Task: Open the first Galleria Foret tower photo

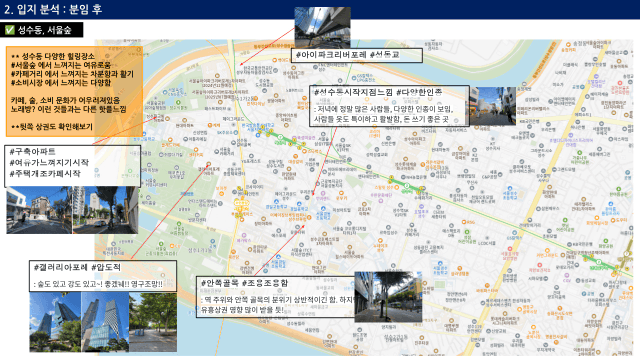Action: [x=55, y=322]
